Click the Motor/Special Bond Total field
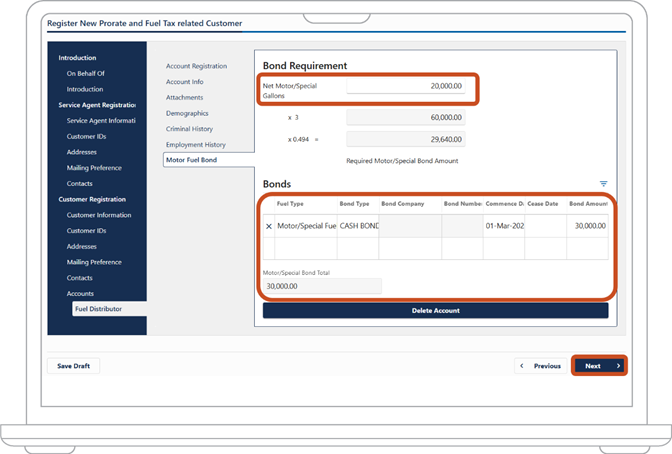The height and width of the screenshot is (454, 672). tap(322, 286)
